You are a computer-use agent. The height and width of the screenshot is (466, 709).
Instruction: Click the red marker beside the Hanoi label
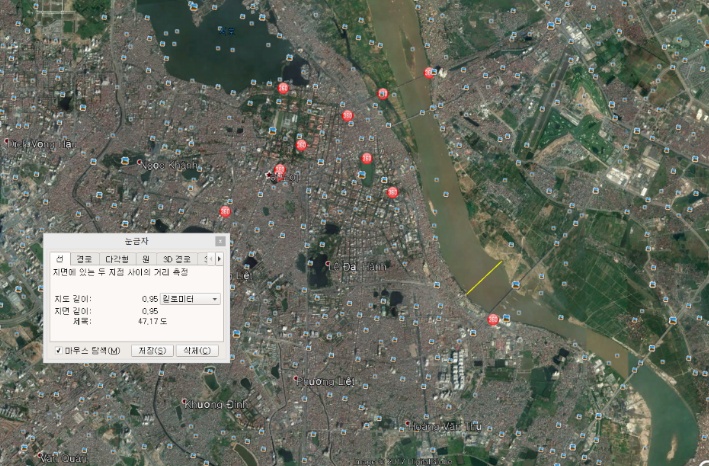[x=280, y=171]
